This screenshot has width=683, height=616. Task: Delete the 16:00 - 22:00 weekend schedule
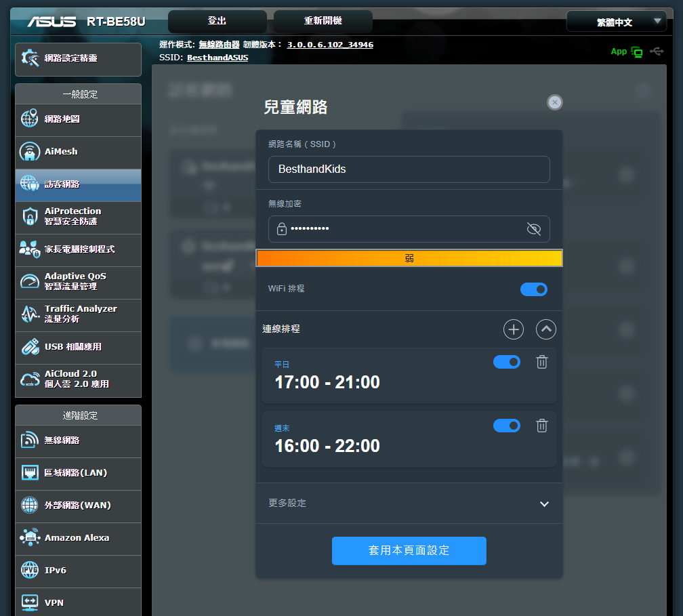pos(541,426)
